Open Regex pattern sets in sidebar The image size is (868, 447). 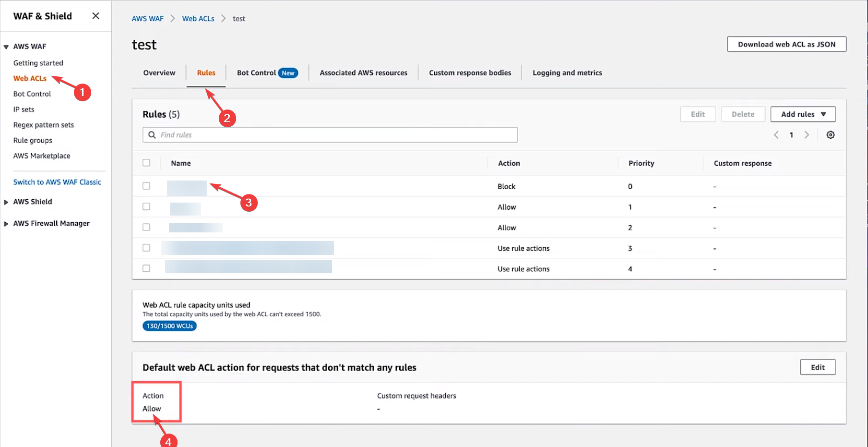(44, 125)
